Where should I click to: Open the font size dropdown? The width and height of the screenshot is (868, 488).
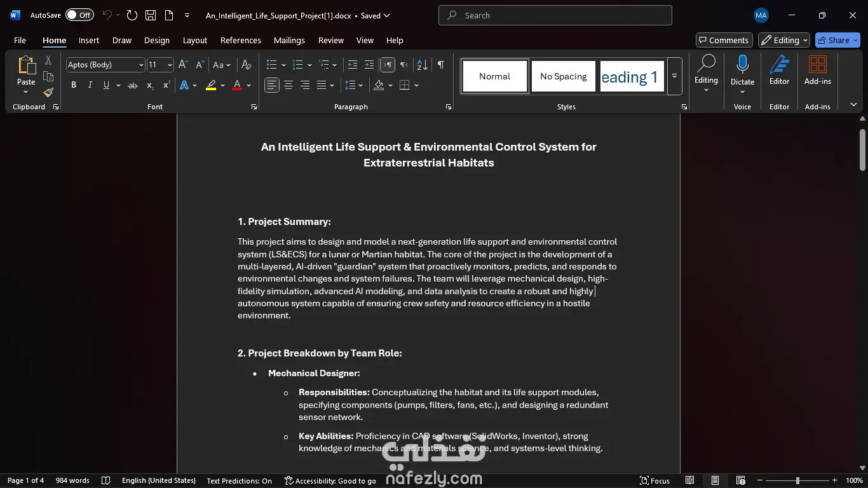tap(170, 65)
